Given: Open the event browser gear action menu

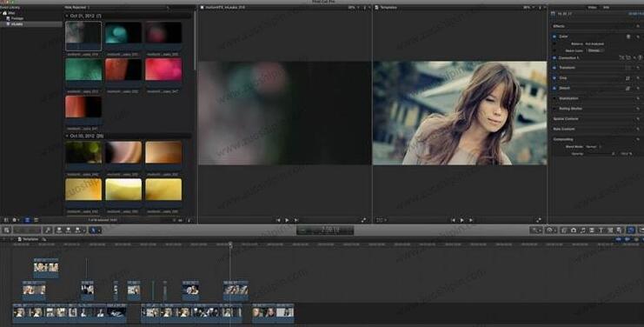Looking at the screenshot, I should (x=16, y=220).
